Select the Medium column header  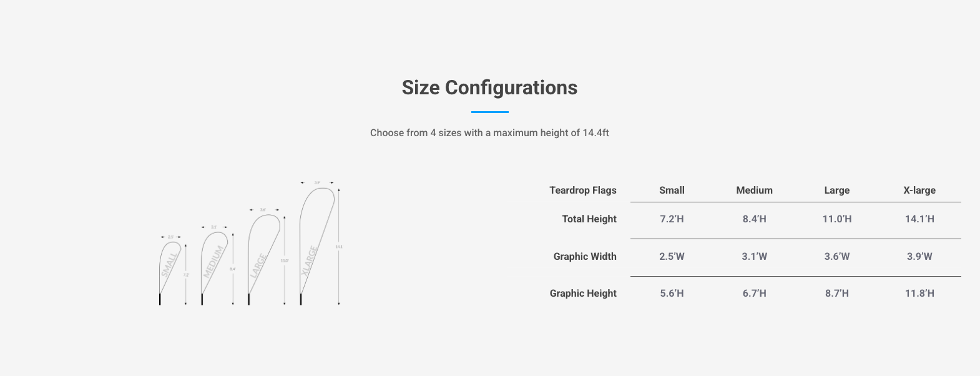(x=754, y=190)
